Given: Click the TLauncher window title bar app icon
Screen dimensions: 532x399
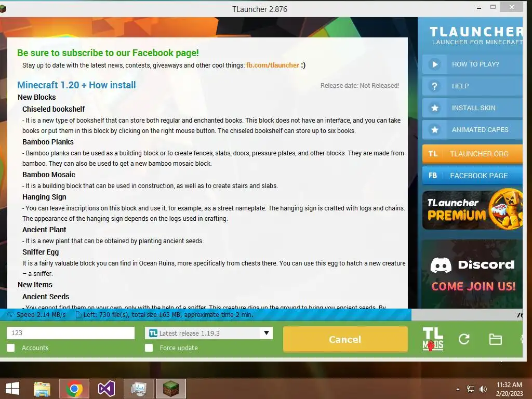Looking at the screenshot, I should 3,9.
